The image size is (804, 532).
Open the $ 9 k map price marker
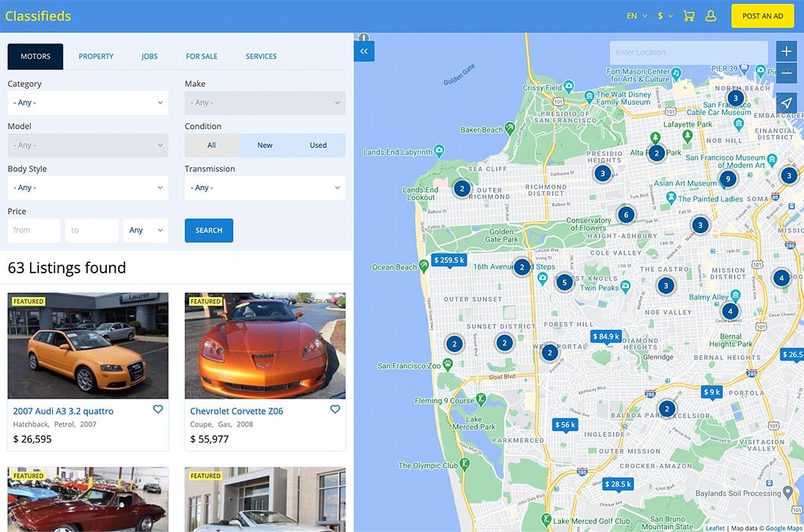point(712,393)
